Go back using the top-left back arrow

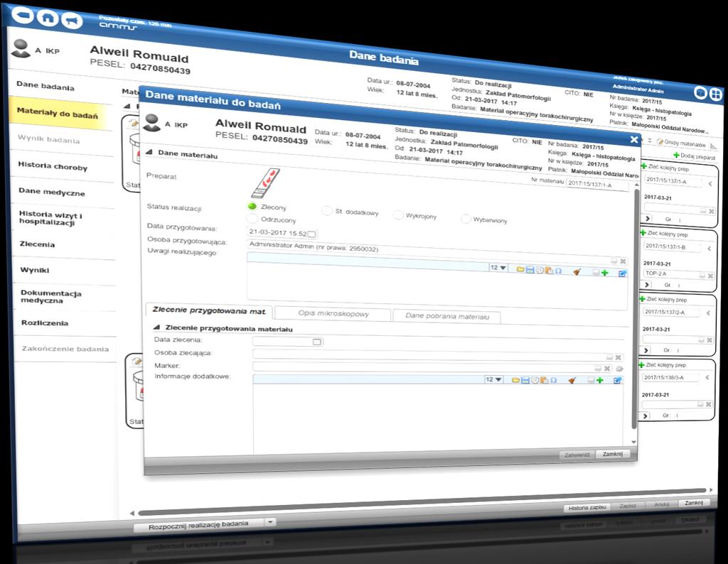tap(22, 14)
